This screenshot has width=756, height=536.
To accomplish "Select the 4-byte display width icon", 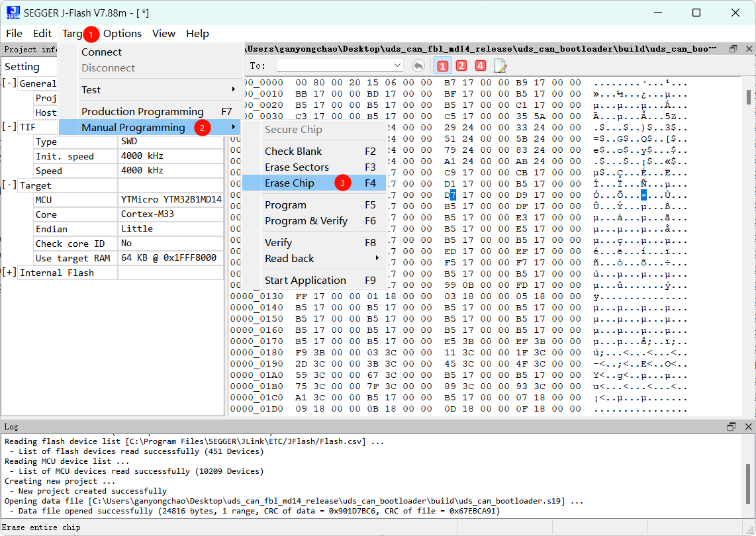I will pyautogui.click(x=480, y=66).
